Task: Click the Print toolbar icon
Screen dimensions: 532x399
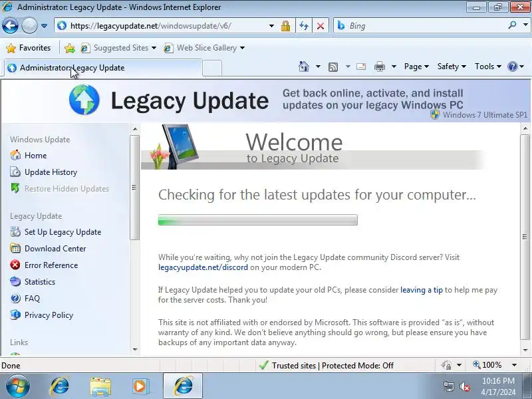Action: click(379, 67)
